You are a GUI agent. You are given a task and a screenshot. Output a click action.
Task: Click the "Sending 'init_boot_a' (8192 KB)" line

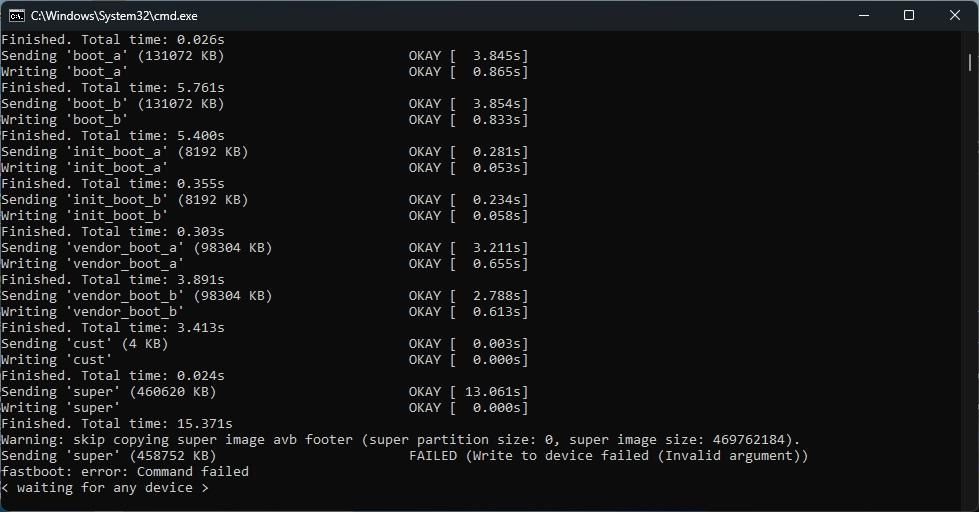(125, 152)
